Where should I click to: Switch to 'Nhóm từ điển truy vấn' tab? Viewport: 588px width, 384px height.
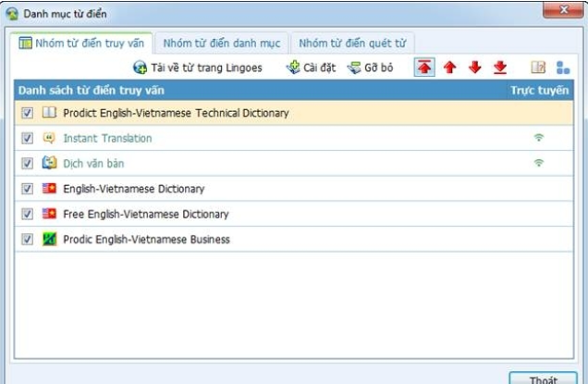click(x=81, y=43)
